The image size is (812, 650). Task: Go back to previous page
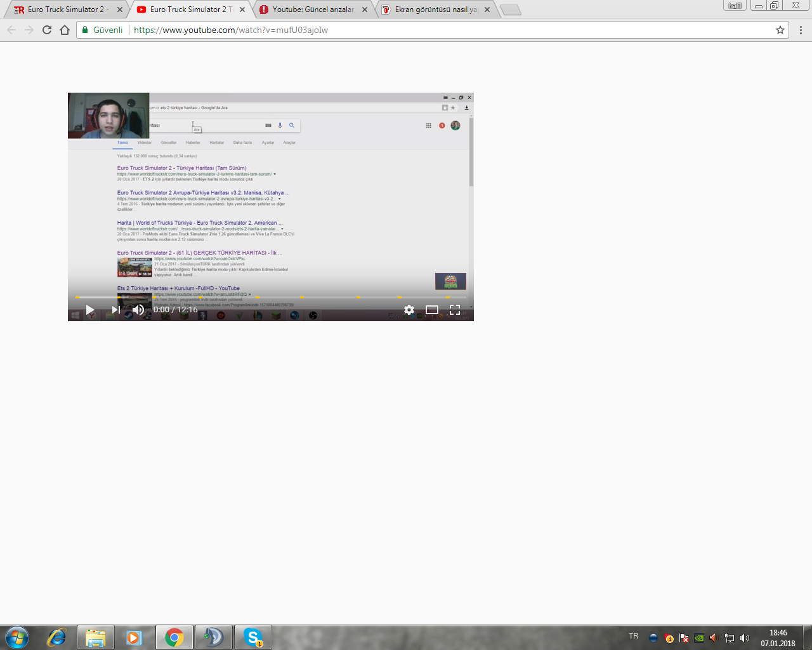point(11,30)
